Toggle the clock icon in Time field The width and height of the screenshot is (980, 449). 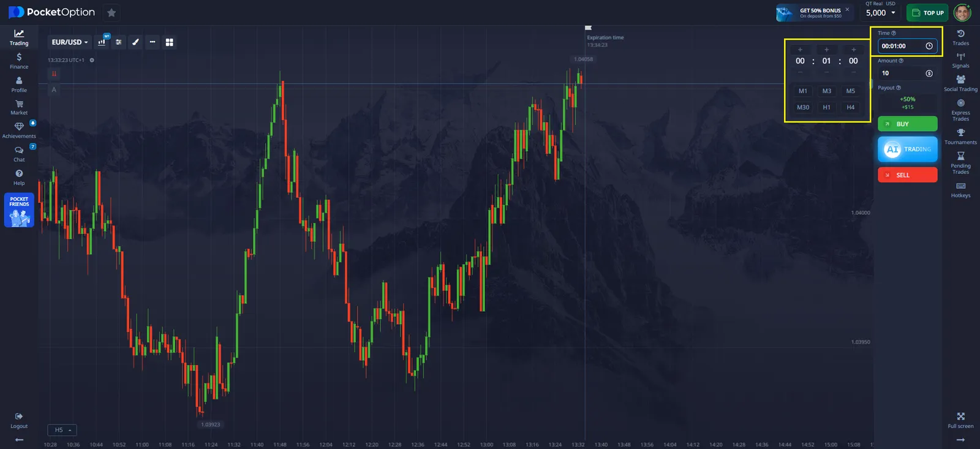coord(929,46)
